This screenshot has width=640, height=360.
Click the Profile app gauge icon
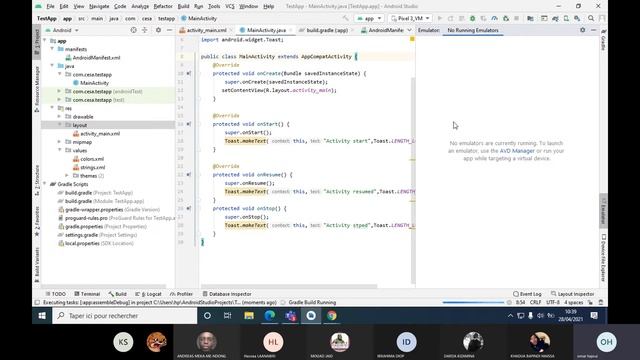click(x=495, y=18)
